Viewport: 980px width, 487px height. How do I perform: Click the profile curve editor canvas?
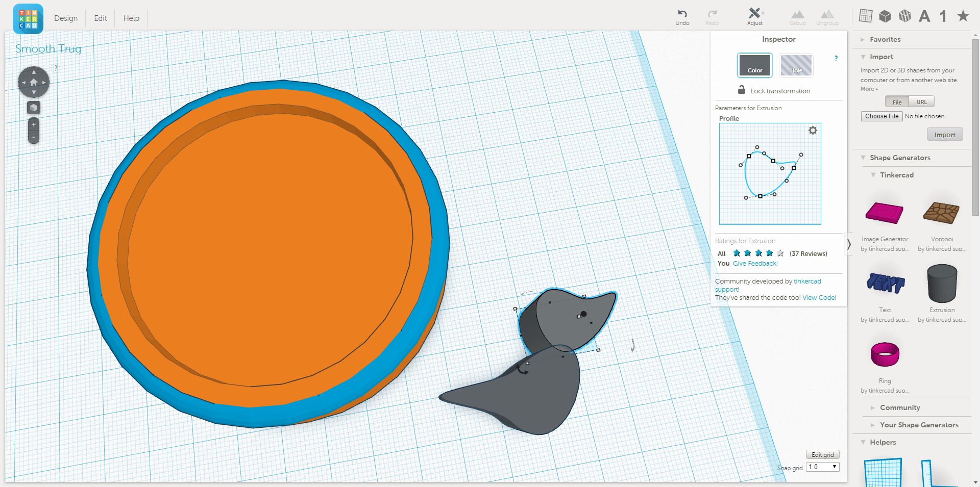tap(770, 174)
